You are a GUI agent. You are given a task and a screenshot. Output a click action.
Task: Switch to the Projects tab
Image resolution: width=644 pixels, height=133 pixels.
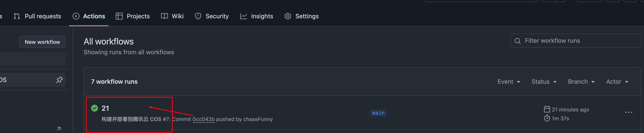click(133, 16)
